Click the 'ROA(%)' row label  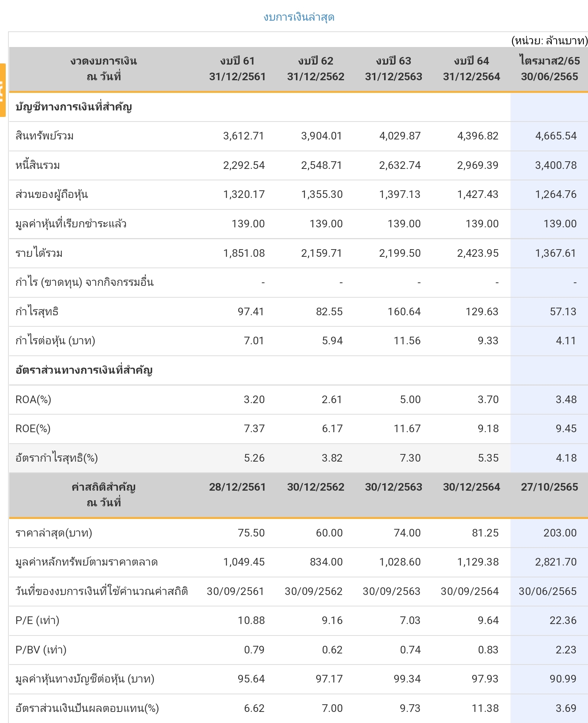click(x=33, y=400)
